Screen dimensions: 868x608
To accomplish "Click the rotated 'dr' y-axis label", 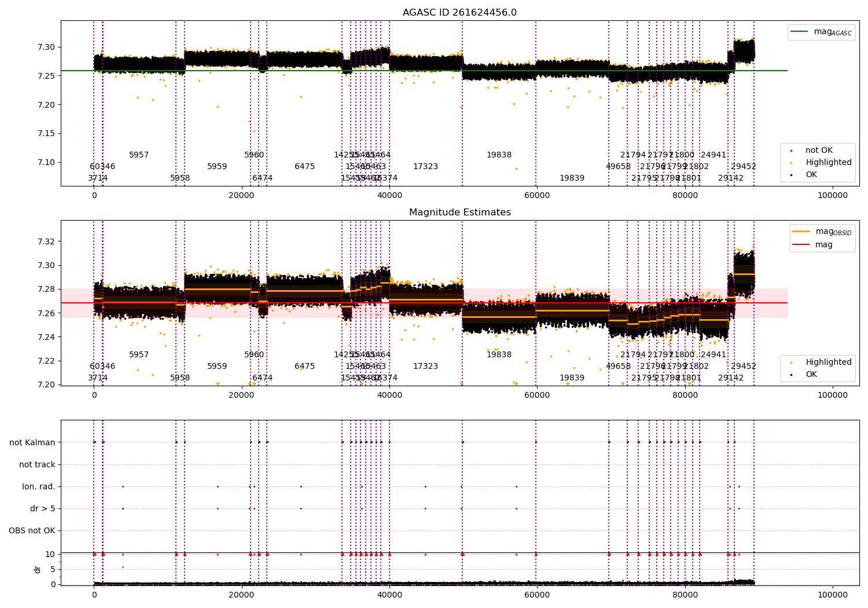I will pos(38,569).
